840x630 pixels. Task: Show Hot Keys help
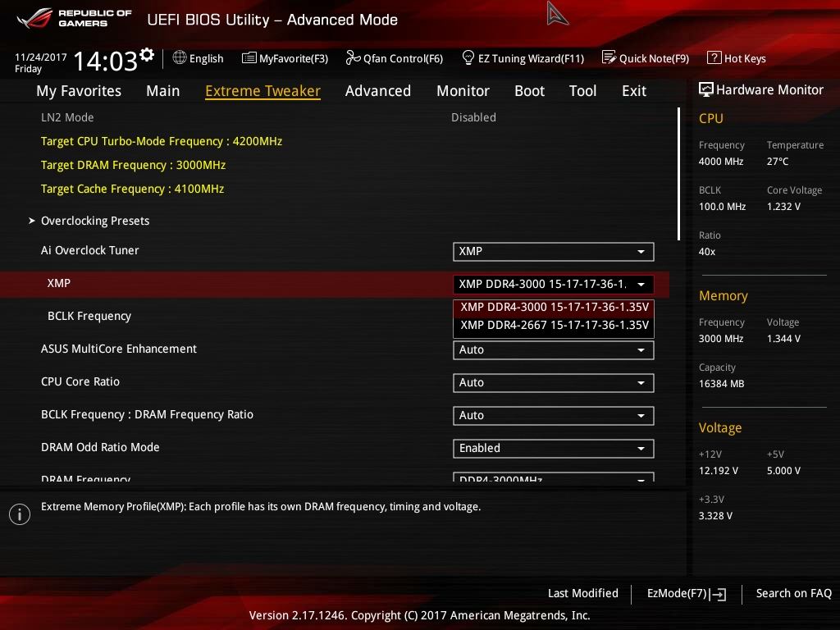pos(745,58)
